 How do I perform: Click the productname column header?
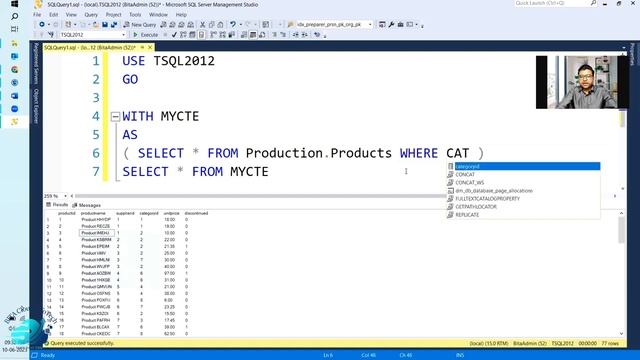pos(93,213)
